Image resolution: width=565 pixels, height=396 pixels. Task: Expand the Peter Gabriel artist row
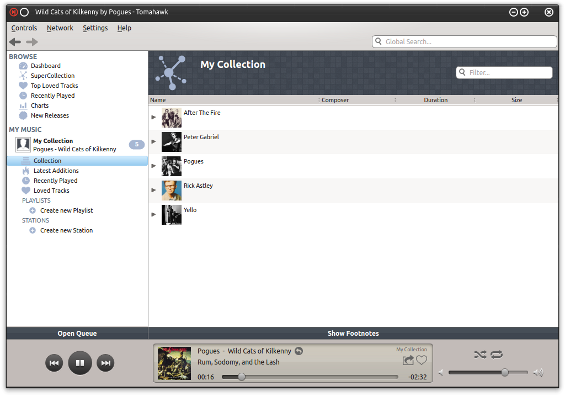pos(154,142)
